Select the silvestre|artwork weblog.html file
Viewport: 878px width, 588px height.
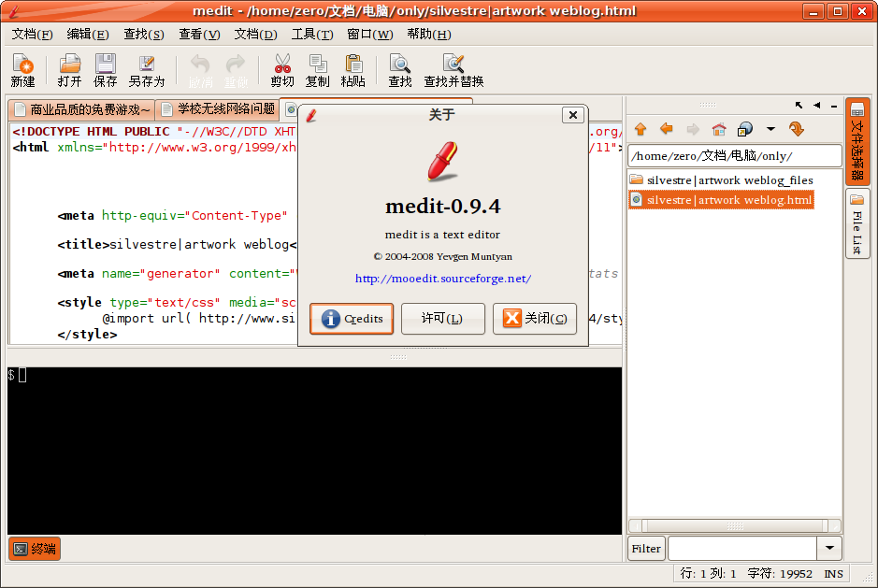[722, 200]
